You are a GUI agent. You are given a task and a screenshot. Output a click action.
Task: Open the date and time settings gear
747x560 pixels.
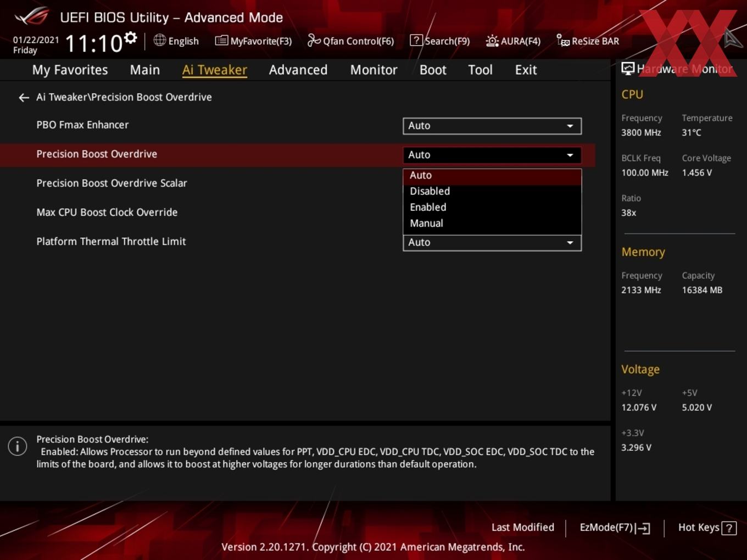[130, 37]
